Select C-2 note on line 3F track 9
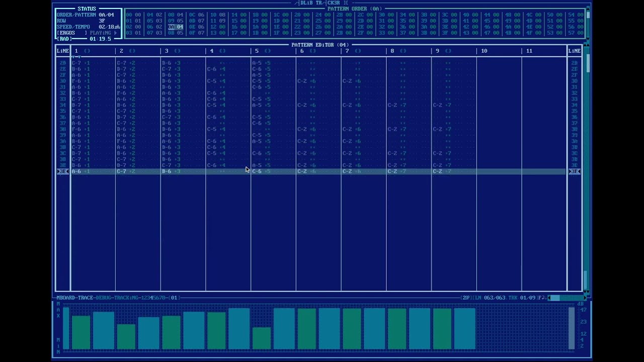The width and height of the screenshot is (644, 362). (438, 171)
